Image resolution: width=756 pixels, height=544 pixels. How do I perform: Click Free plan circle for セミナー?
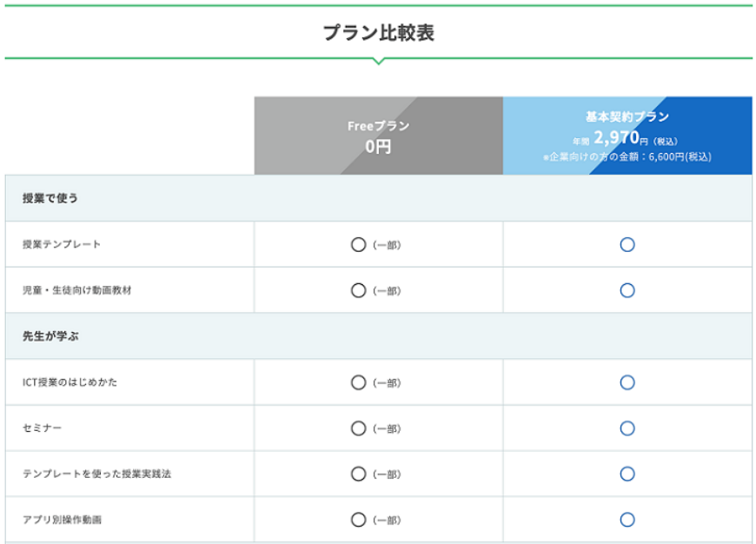point(358,428)
